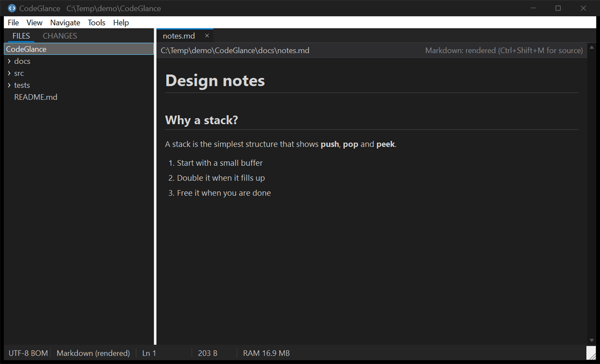The width and height of the screenshot is (600, 364).
Task: Click the Markdown rendered mode hint
Action: click(x=504, y=50)
